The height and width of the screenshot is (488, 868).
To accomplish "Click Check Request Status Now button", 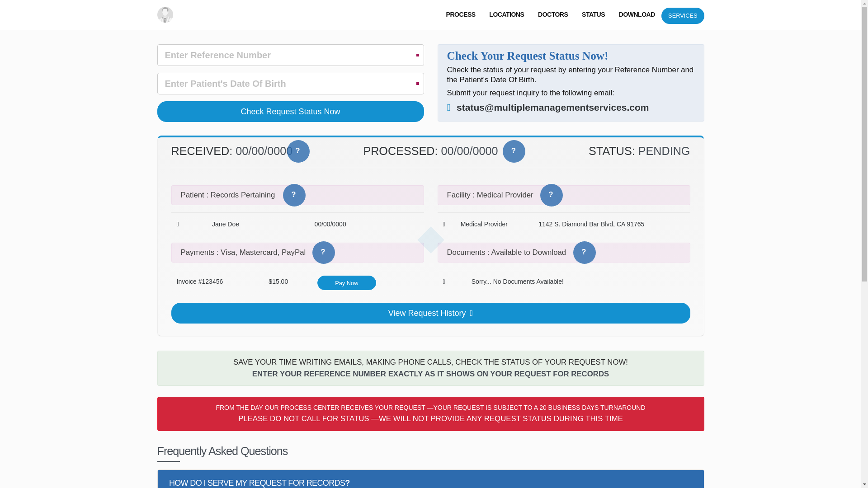I will [291, 112].
